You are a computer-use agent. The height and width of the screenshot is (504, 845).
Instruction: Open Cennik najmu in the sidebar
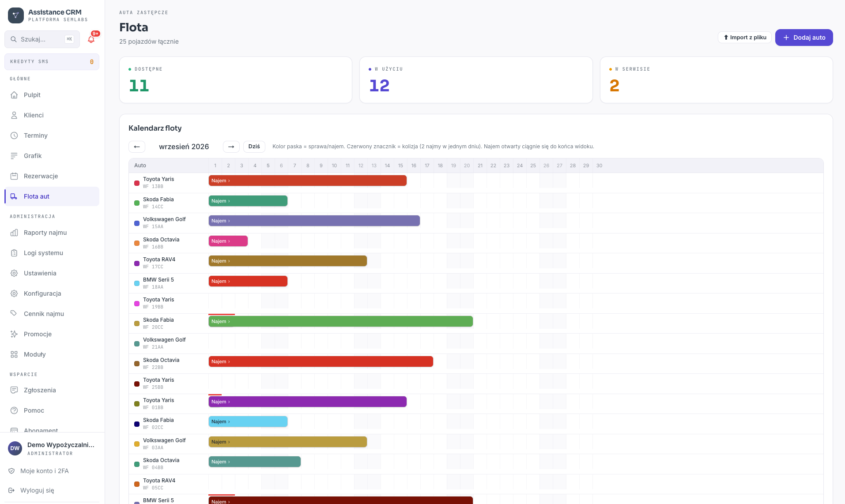52,314
